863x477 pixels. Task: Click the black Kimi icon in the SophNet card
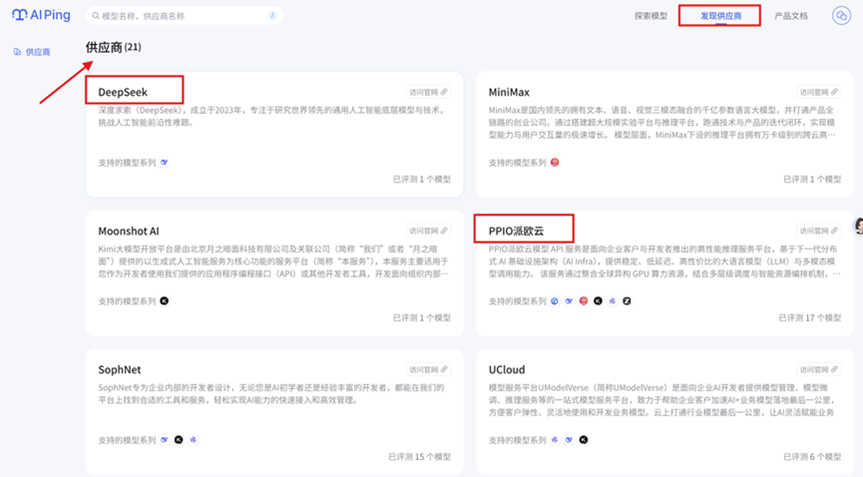click(178, 440)
